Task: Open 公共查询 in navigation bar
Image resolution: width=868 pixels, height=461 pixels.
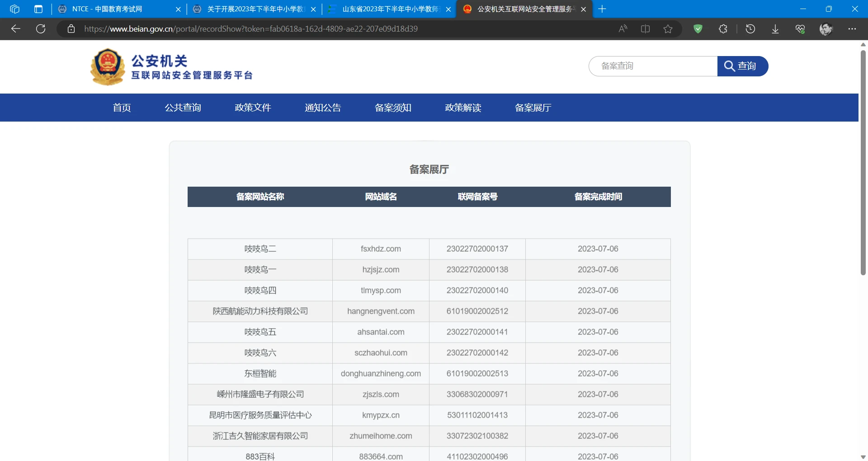Action: (x=183, y=108)
